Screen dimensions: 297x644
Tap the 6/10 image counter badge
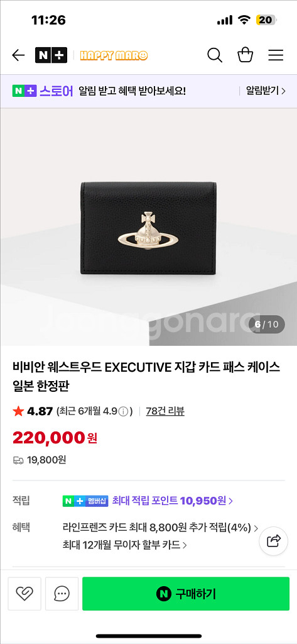[x=267, y=325]
